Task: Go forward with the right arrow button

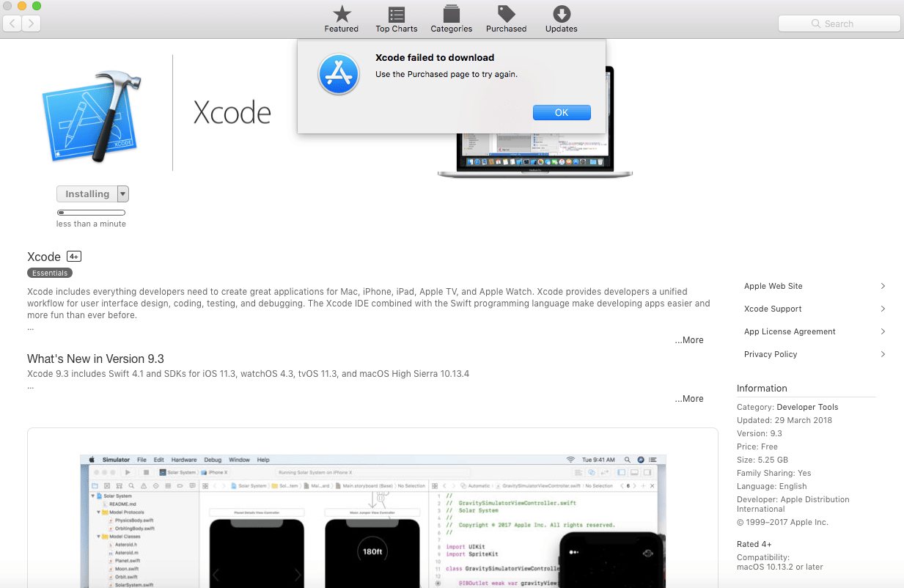Action: pyautogui.click(x=31, y=23)
